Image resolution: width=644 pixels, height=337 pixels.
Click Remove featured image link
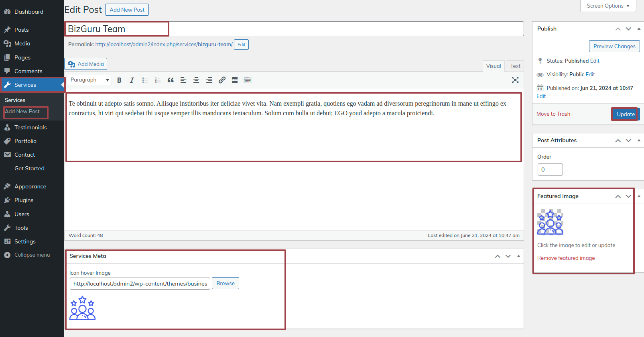click(566, 258)
